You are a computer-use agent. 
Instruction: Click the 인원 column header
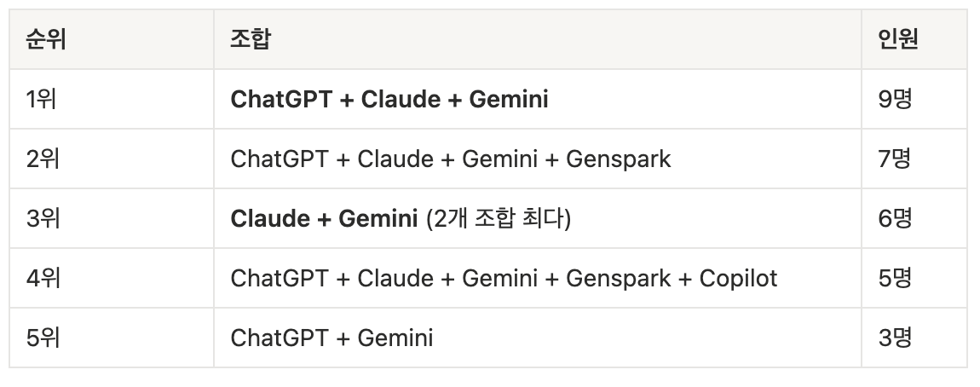pos(898,40)
